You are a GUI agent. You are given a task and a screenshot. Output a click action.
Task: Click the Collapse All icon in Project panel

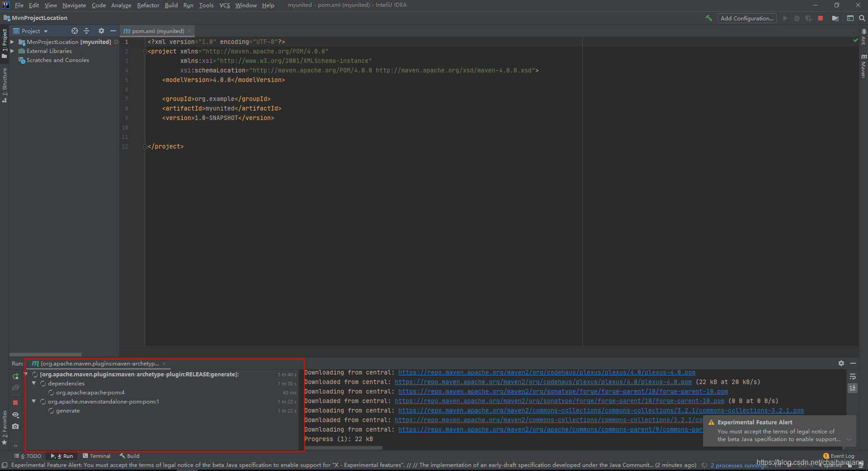pyautogui.click(x=86, y=31)
